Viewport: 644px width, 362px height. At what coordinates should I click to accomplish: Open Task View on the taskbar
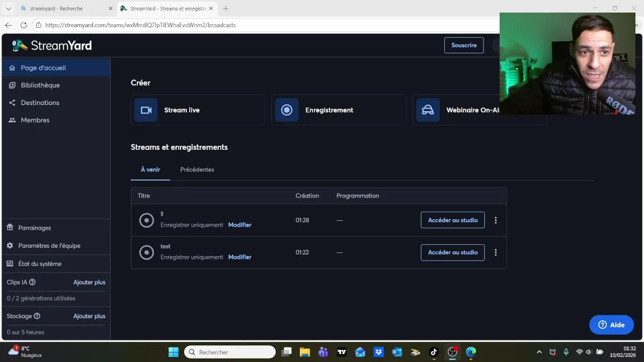(x=286, y=352)
